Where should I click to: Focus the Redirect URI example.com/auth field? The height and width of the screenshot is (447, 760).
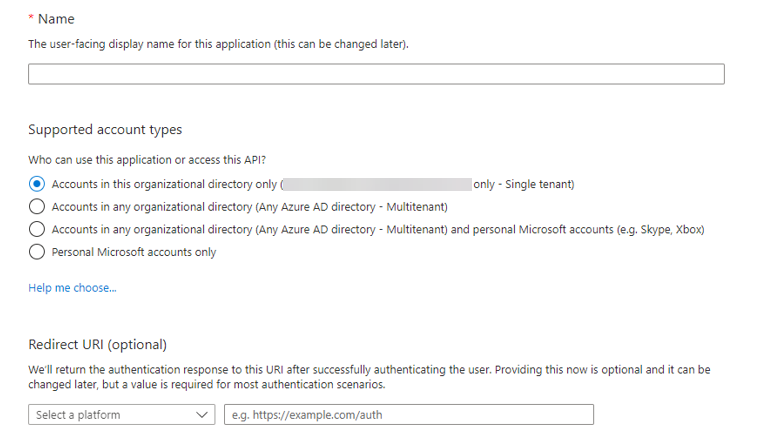pyautogui.click(x=408, y=414)
